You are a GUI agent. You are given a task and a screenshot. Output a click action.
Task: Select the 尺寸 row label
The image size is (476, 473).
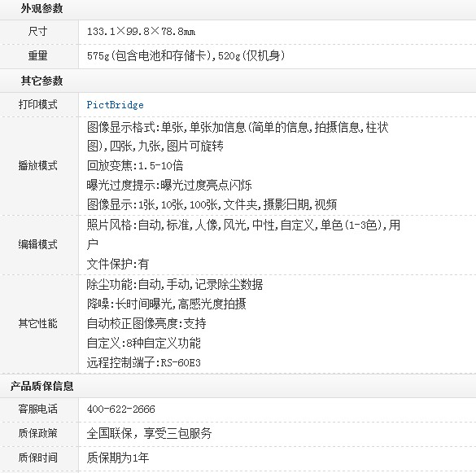tap(37, 32)
